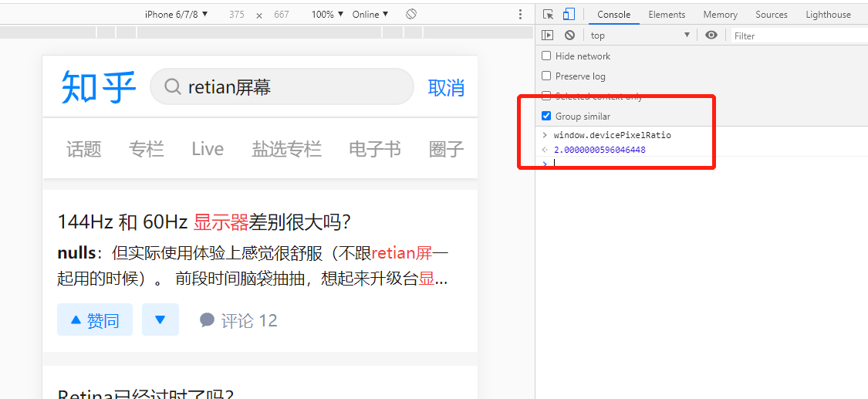Enable the Preserve log checkbox

(x=546, y=76)
